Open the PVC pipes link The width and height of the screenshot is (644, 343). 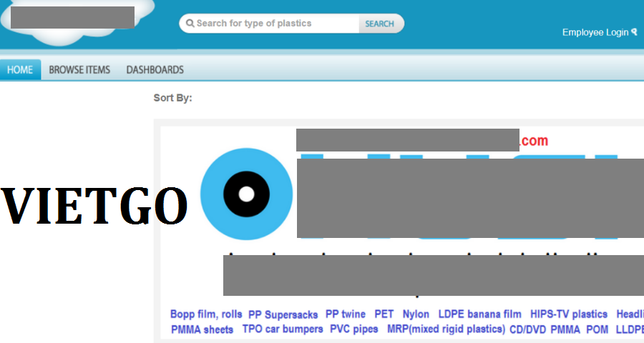tap(353, 329)
